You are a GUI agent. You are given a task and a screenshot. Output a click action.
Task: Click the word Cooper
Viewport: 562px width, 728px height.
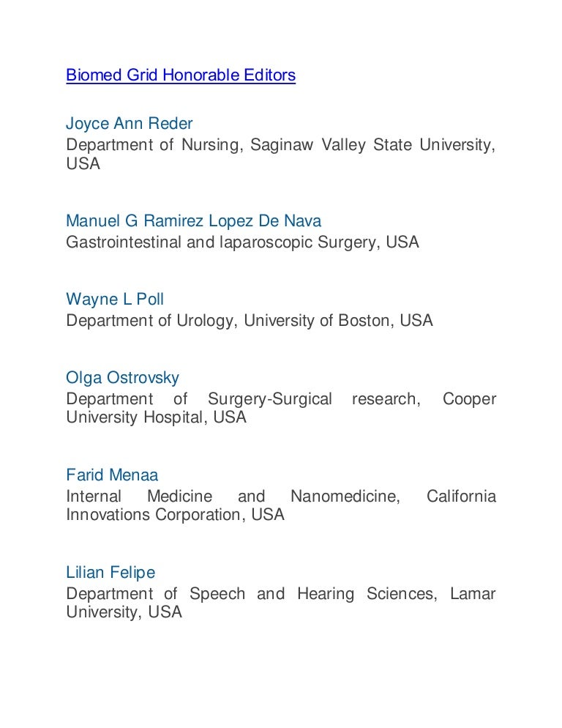click(x=469, y=399)
